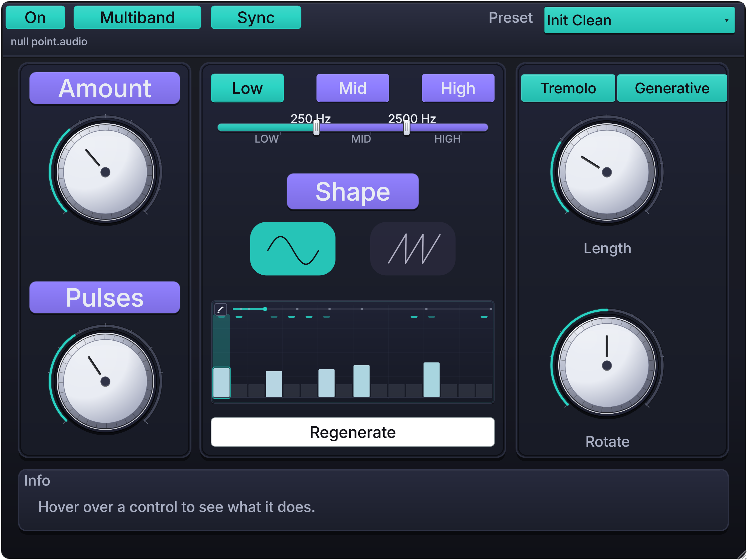Click the Preset dropdown arrow
Viewport: 747px width, 560px height.
pos(726,20)
